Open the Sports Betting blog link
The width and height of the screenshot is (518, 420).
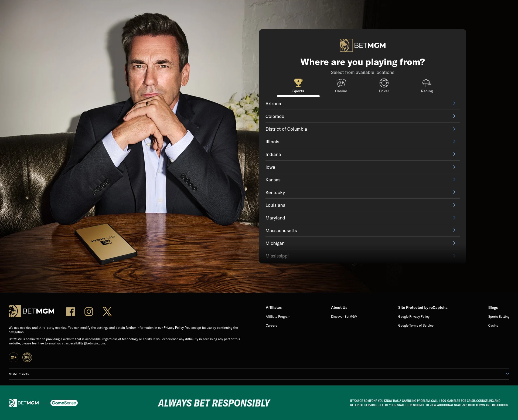tap(499, 317)
